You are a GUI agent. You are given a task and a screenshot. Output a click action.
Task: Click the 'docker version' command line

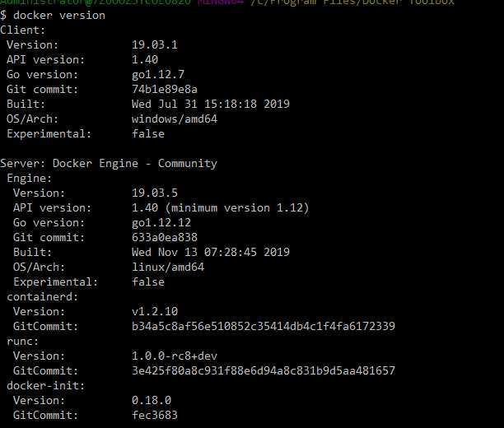pyautogui.click(x=53, y=15)
